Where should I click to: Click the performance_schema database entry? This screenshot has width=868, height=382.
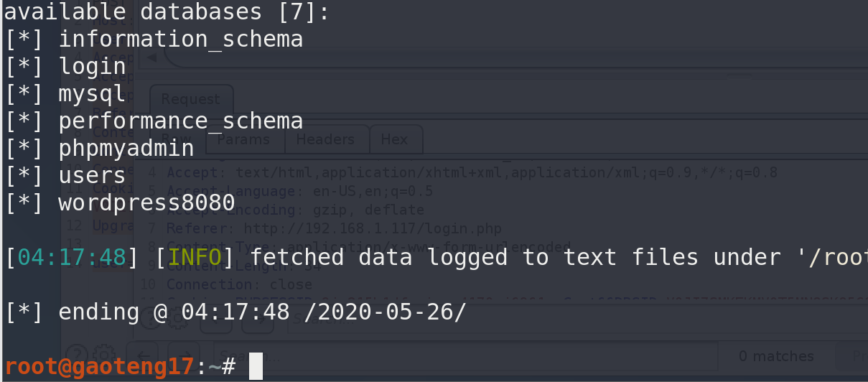click(x=180, y=121)
